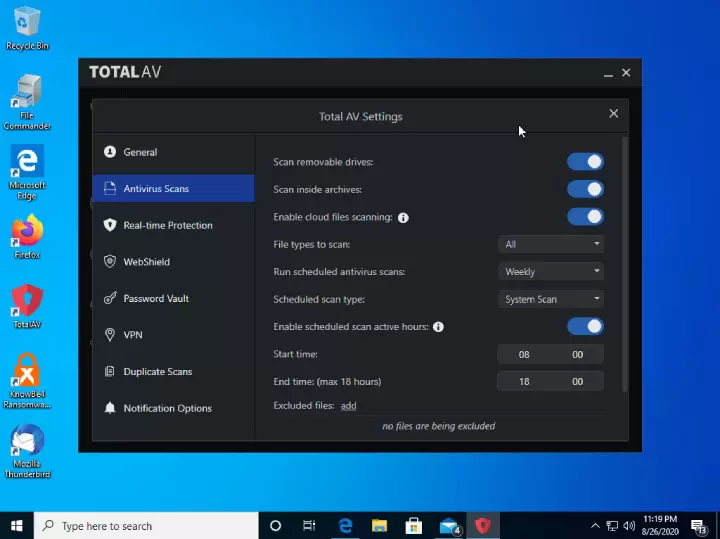Select Firefox desktop shortcut
The width and height of the screenshot is (720, 539).
coord(27,236)
